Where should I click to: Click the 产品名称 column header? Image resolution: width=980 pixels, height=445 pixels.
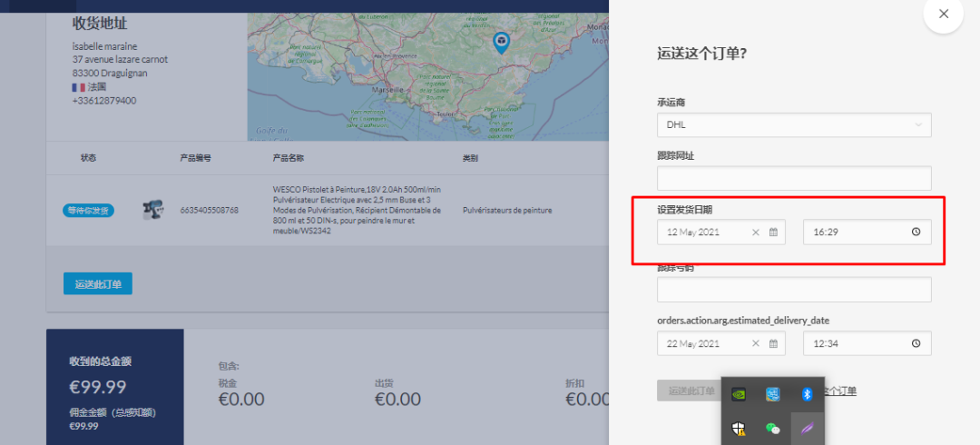click(289, 158)
